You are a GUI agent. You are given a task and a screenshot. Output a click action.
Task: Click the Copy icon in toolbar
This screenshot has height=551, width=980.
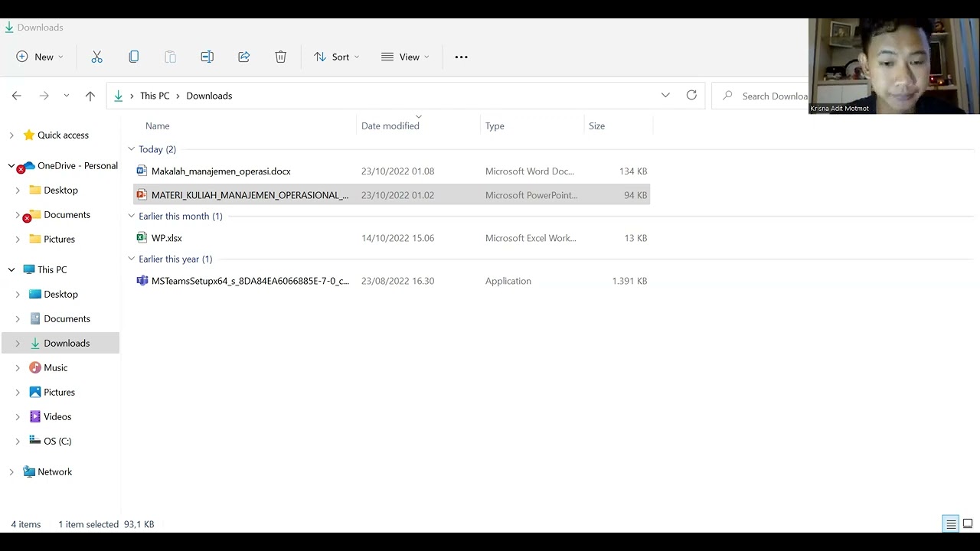coord(134,57)
